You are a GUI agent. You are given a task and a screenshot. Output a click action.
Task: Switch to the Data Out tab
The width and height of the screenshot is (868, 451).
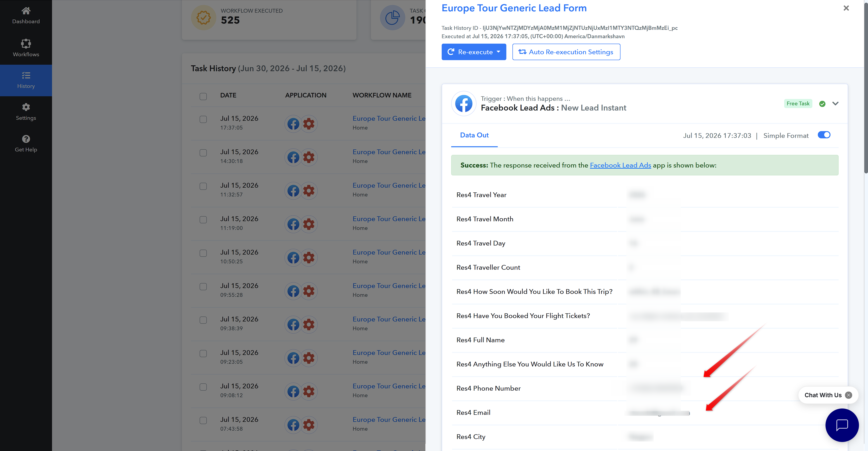474,135
